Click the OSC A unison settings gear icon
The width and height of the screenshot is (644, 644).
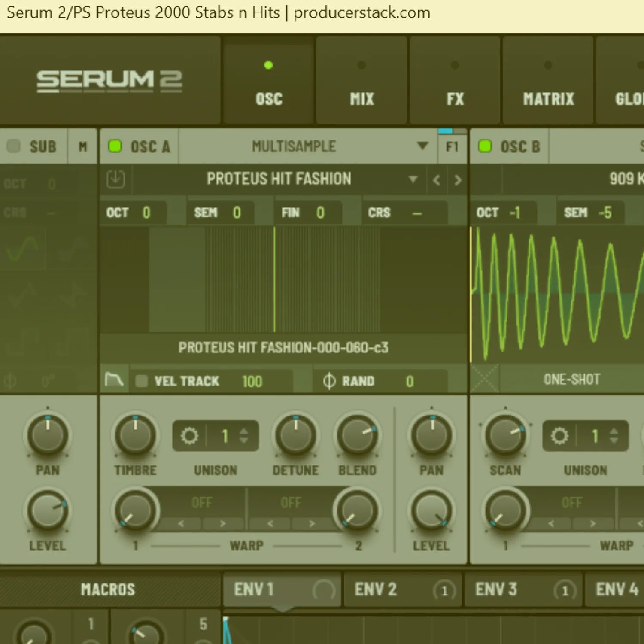pos(189,436)
